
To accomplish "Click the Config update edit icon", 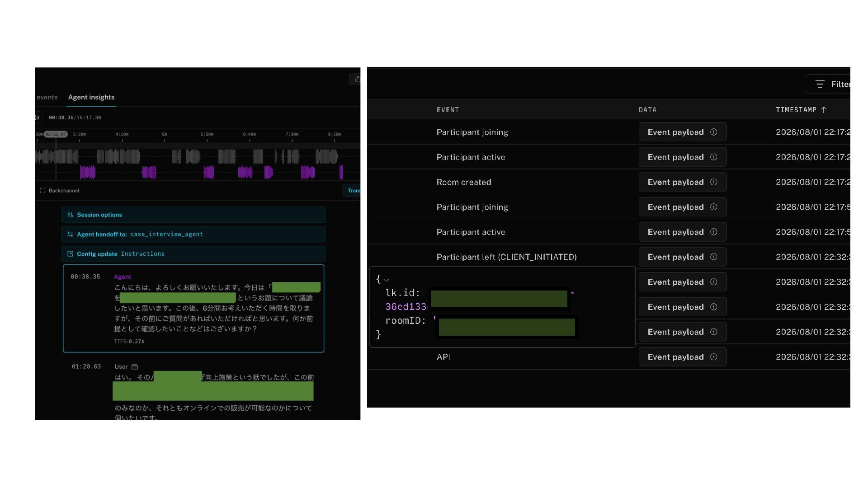I will [x=70, y=254].
